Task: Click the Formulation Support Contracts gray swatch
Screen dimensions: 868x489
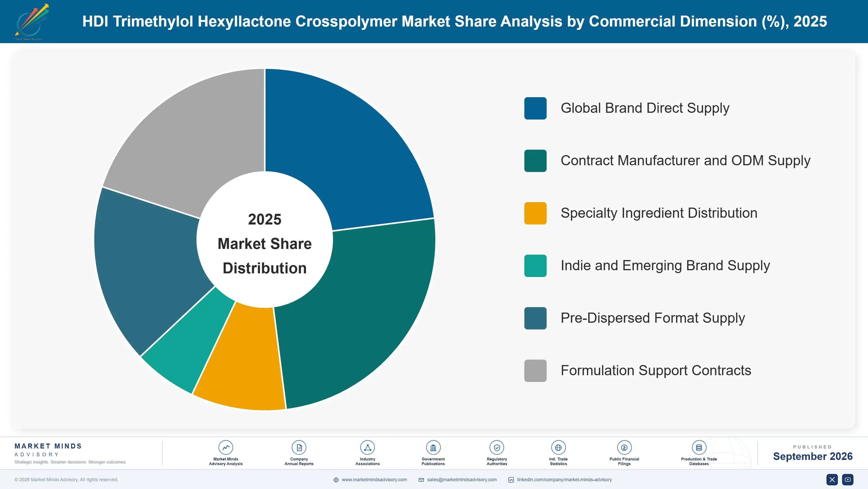Action: click(535, 371)
